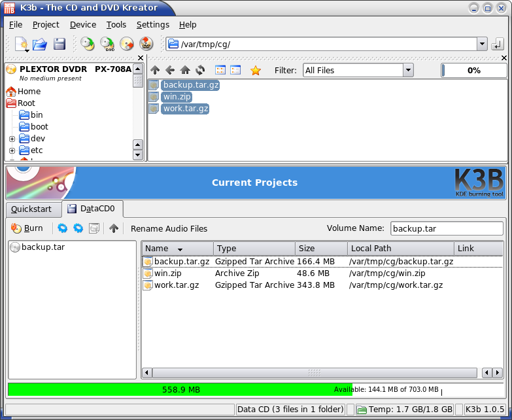512x420 pixels.
Task: Click the greyed disc icon beside the gears
Action: point(94,228)
